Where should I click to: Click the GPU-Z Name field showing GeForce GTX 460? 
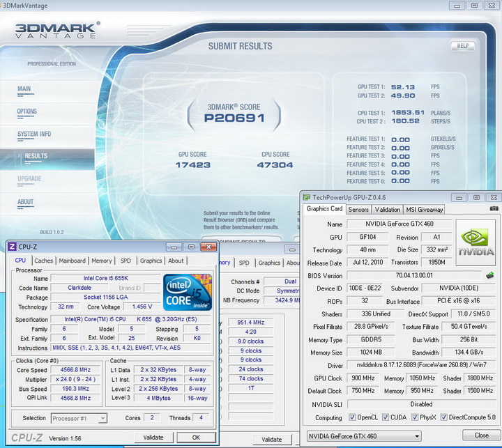point(400,224)
